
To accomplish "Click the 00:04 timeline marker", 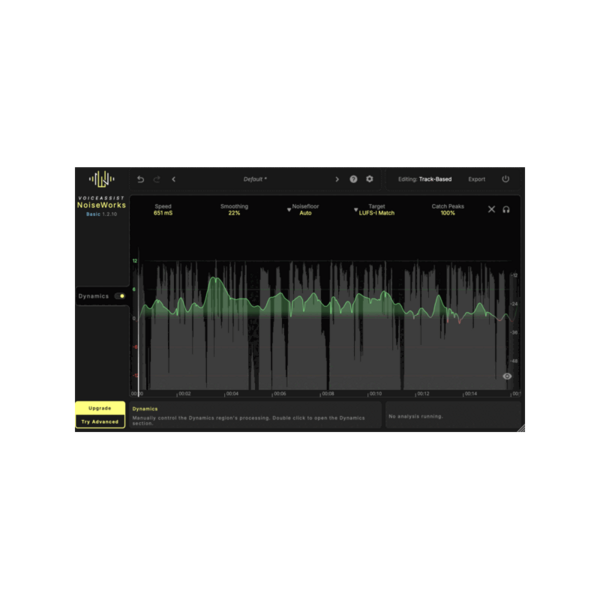I will [x=232, y=393].
